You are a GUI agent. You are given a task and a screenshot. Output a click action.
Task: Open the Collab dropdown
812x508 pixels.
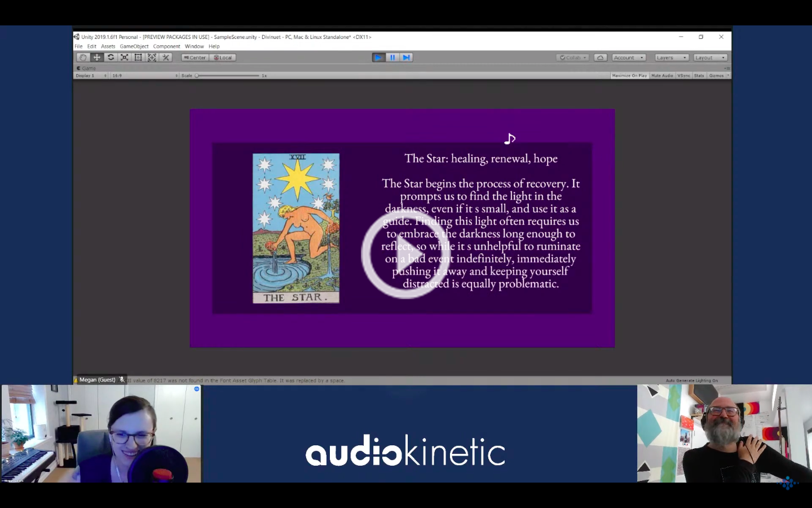point(573,58)
